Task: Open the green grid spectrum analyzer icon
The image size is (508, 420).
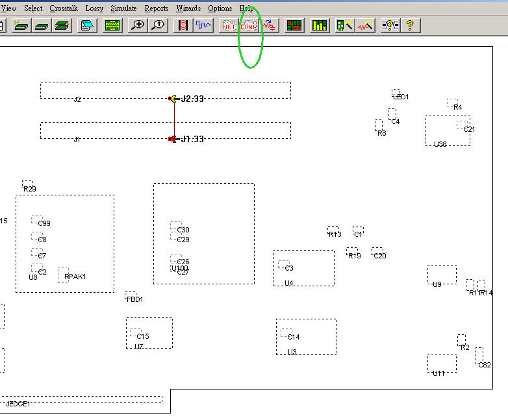Action: (294, 25)
